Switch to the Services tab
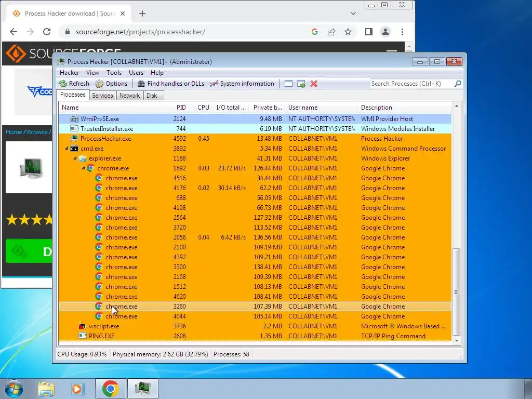The image size is (532, 399). coord(102,96)
